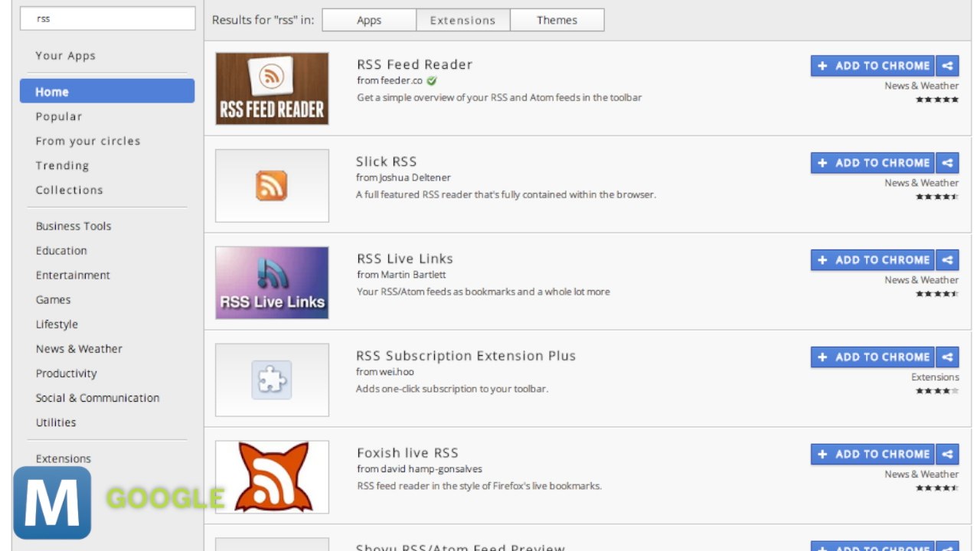Screen dimensions: 980x551
Task: Click the star rating for RSS Live Links
Action: tap(937, 294)
